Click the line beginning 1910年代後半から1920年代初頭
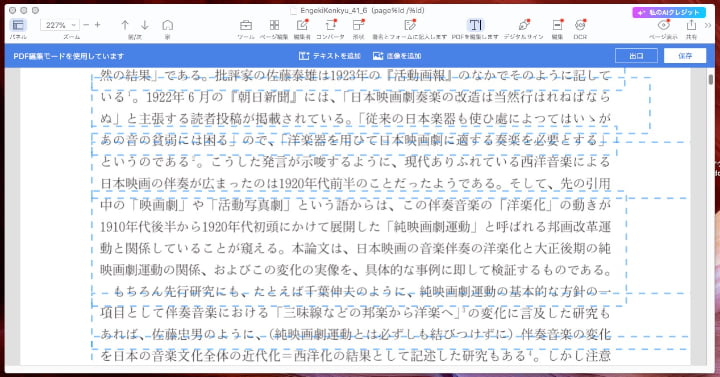This screenshot has height=377, width=720. (355, 227)
